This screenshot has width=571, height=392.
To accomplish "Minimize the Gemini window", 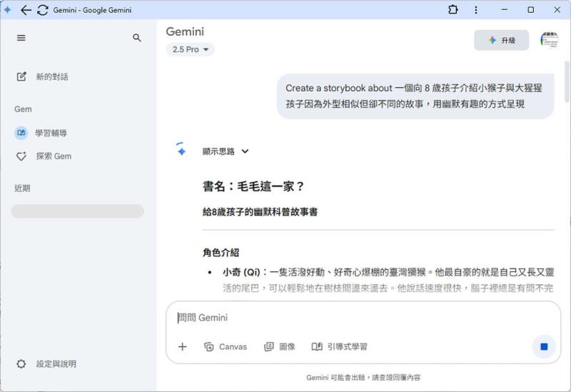I will (505, 10).
